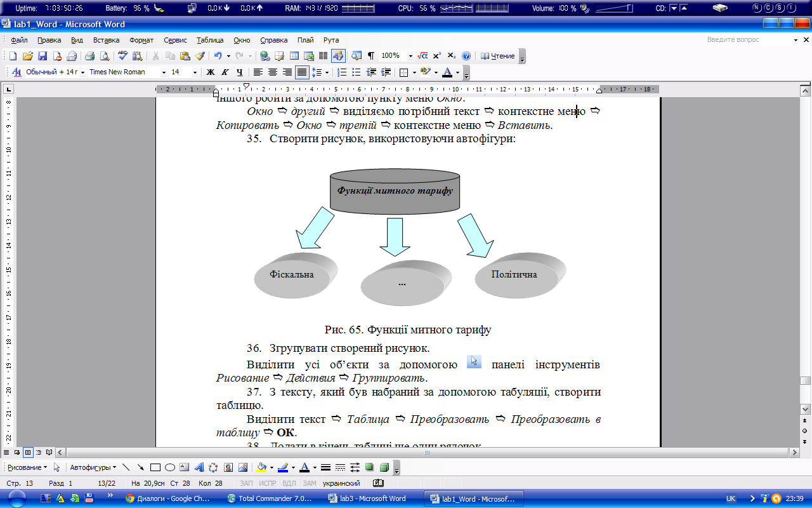Image resolution: width=812 pixels, height=508 pixels.
Task: Toggle Align Left
Action: [258, 72]
